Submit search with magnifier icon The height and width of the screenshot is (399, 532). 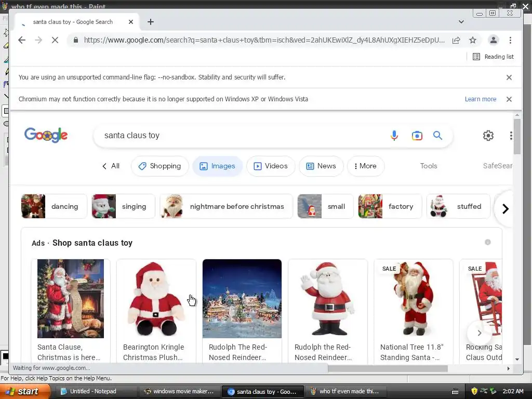click(437, 136)
